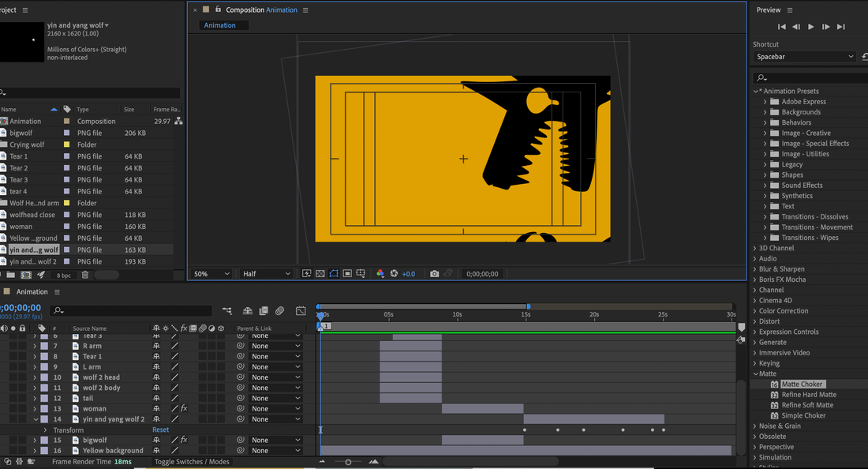This screenshot has height=469, width=868.
Task: Click the timeline layer search field
Action: tap(132, 311)
